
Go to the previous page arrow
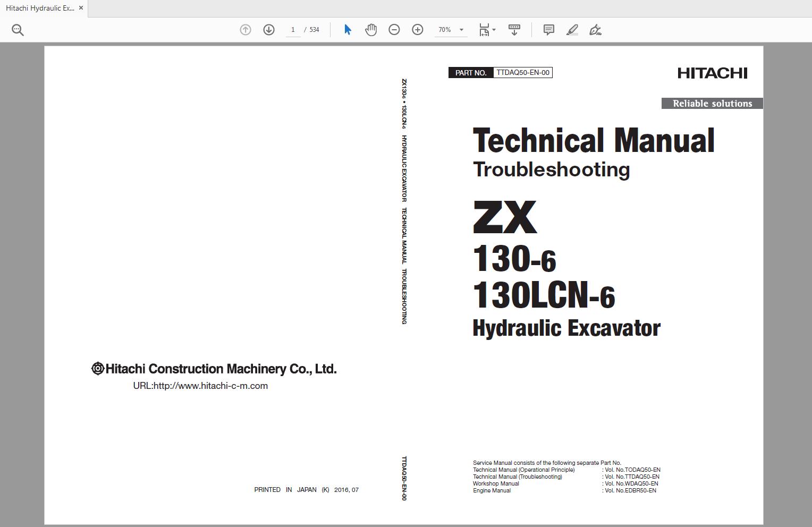pos(246,30)
